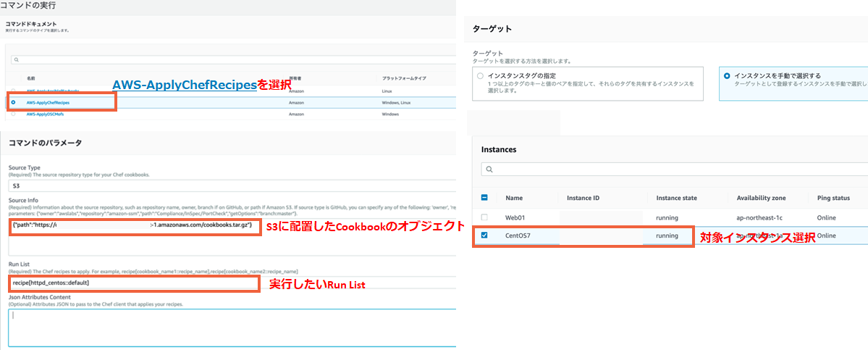The width and height of the screenshot is (868, 350).
Task: Uncheck the CentOS7 instance checkbox
Action: pos(484,236)
